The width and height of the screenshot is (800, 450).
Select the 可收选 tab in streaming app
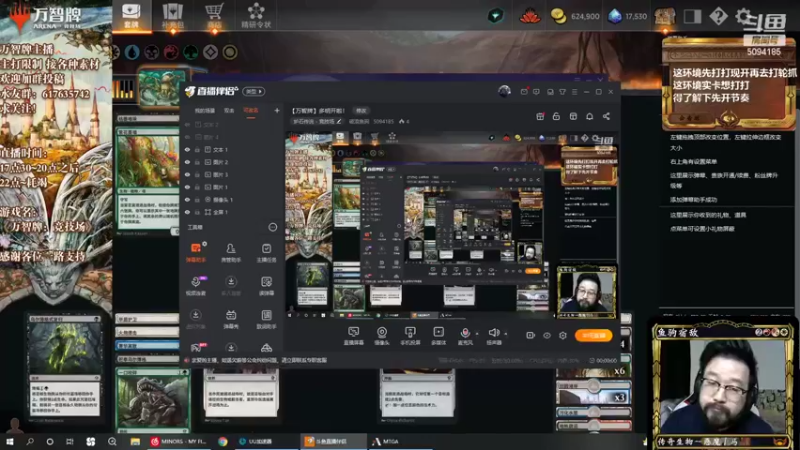251,110
